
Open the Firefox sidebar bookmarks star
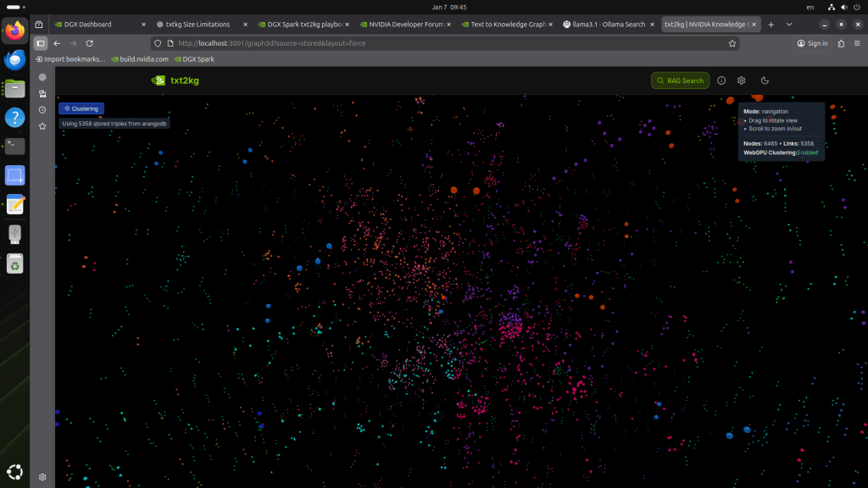(42, 126)
